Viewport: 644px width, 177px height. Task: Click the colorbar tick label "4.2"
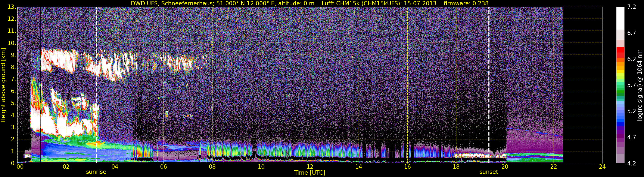pyautogui.click(x=632, y=163)
